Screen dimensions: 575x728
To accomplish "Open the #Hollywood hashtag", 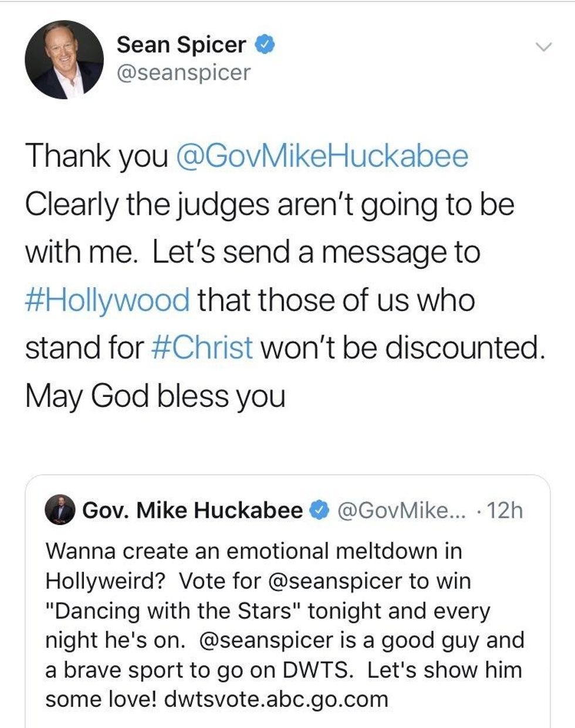I will [x=107, y=300].
